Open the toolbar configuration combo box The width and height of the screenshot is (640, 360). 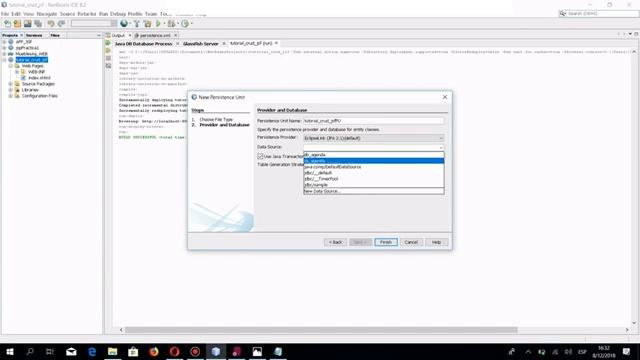94,24
